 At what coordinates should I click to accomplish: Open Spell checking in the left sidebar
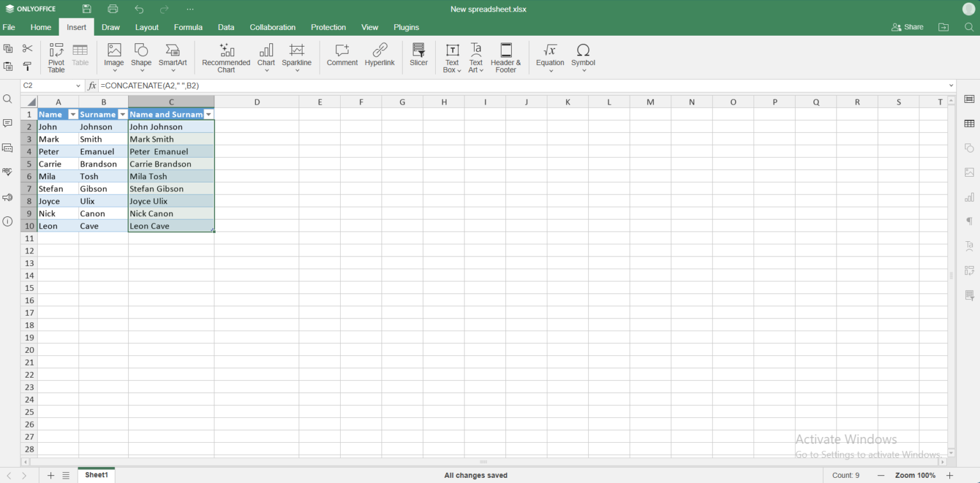8,172
